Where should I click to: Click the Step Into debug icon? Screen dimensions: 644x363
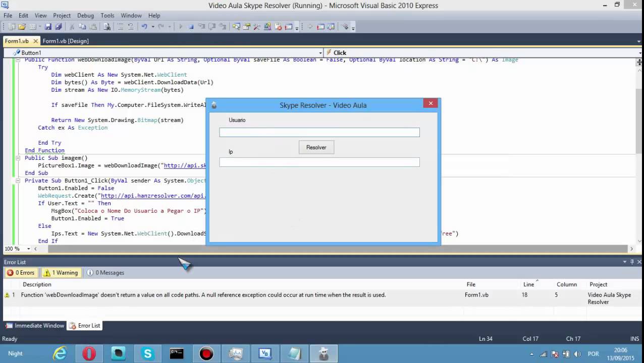(x=201, y=27)
